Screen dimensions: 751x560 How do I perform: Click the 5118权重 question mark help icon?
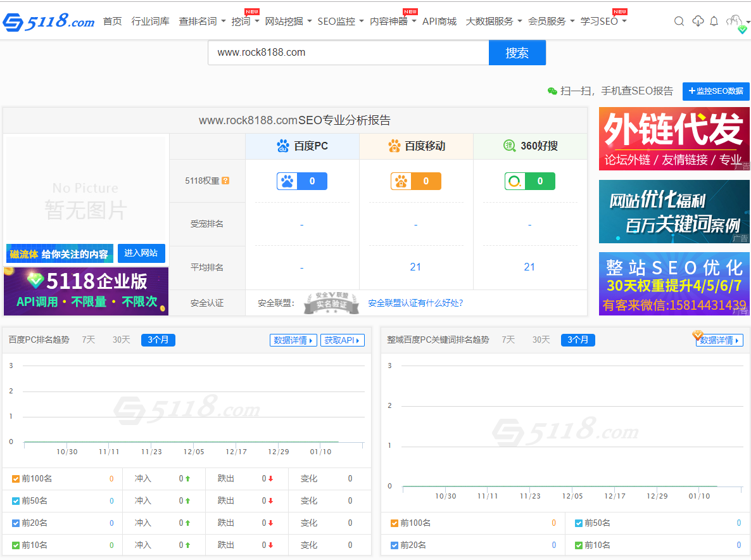[225, 181]
